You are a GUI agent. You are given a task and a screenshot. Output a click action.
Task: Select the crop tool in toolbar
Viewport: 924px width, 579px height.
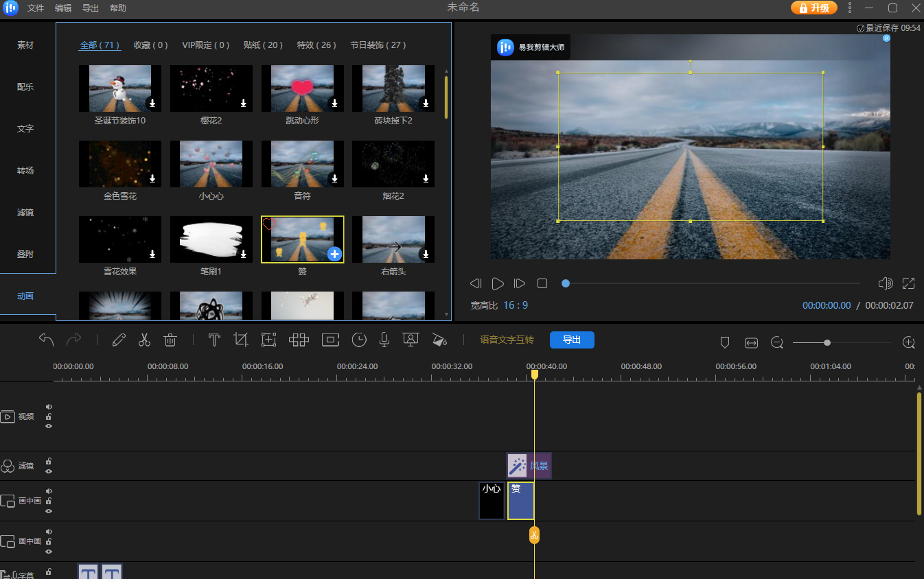click(241, 340)
